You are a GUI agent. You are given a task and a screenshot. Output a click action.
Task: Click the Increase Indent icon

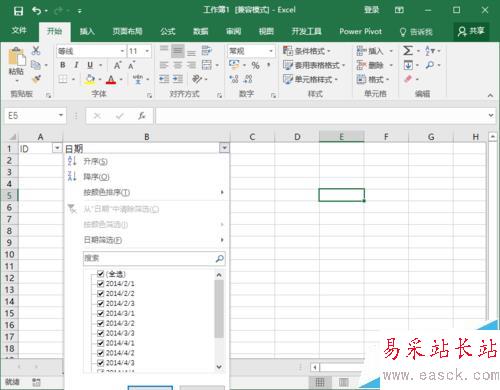coord(178,79)
